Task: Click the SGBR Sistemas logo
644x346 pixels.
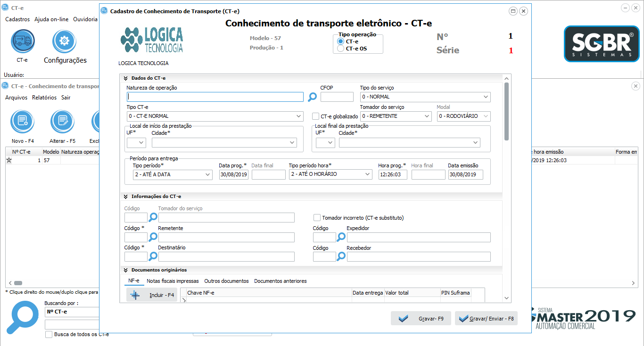Action: [x=602, y=44]
